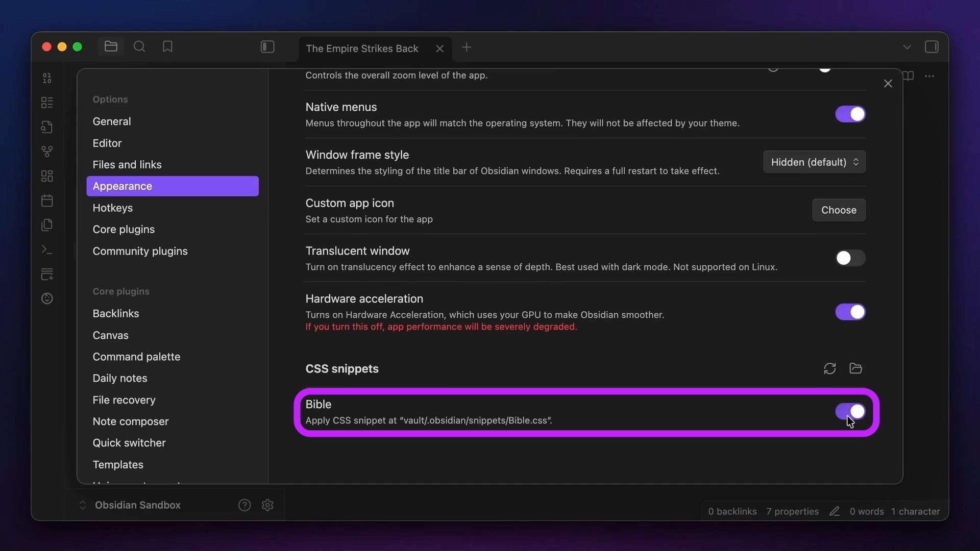Image resolution: width=980 pixels, height=551 pixels.
Task: Open settings gear at bottom left
Action: coord(267,505)
